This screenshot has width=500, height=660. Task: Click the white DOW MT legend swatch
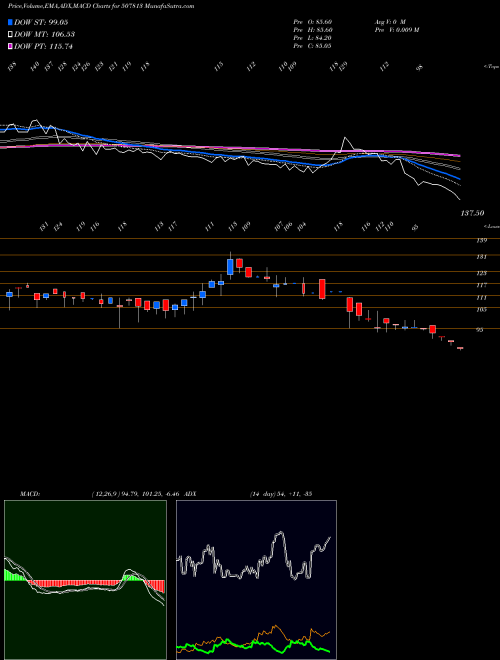(10, 34)
